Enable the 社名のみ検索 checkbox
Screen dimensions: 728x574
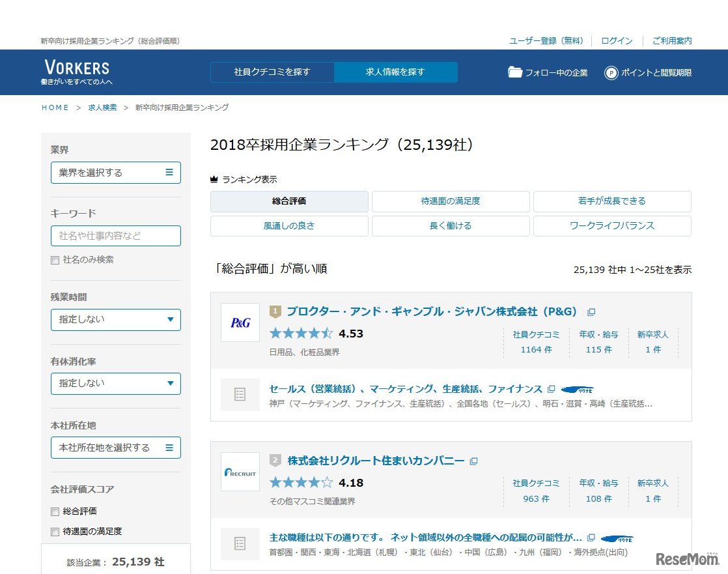click(55, 259)
